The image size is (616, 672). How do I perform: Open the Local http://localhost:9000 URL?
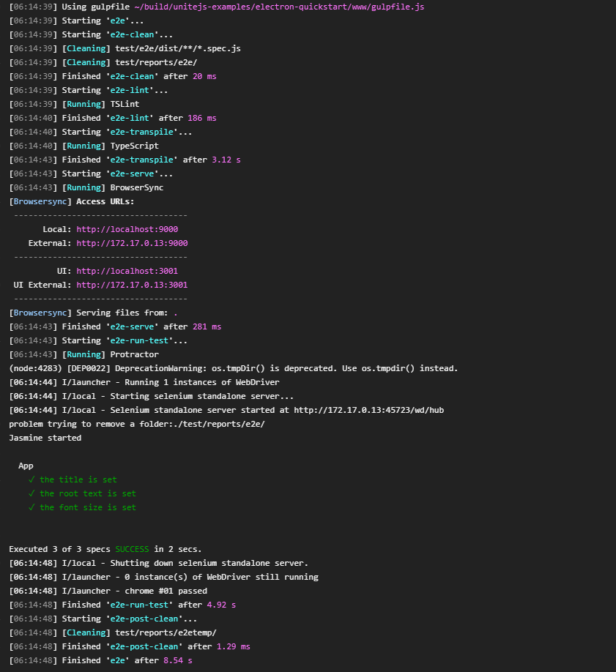click(127, 229)
